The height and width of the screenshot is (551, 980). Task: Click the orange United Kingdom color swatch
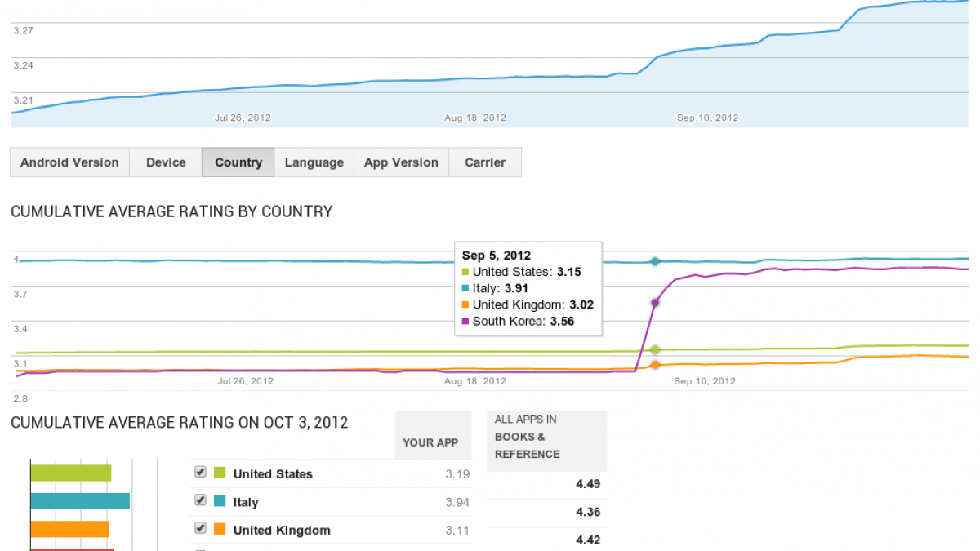[x=220, y=530]
